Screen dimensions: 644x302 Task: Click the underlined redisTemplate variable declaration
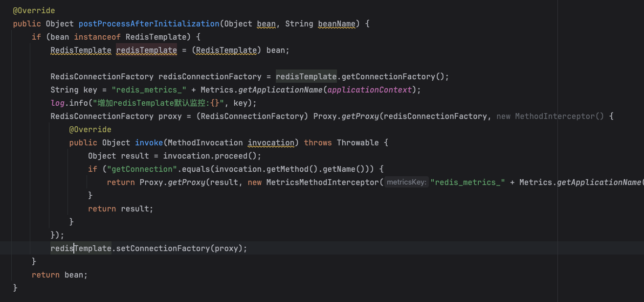pyautogui.click(x=146, y=50)
